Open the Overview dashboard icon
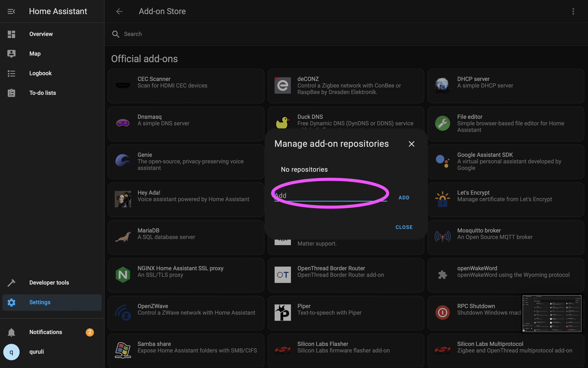The image size is (588, 368). coord(11,34)
